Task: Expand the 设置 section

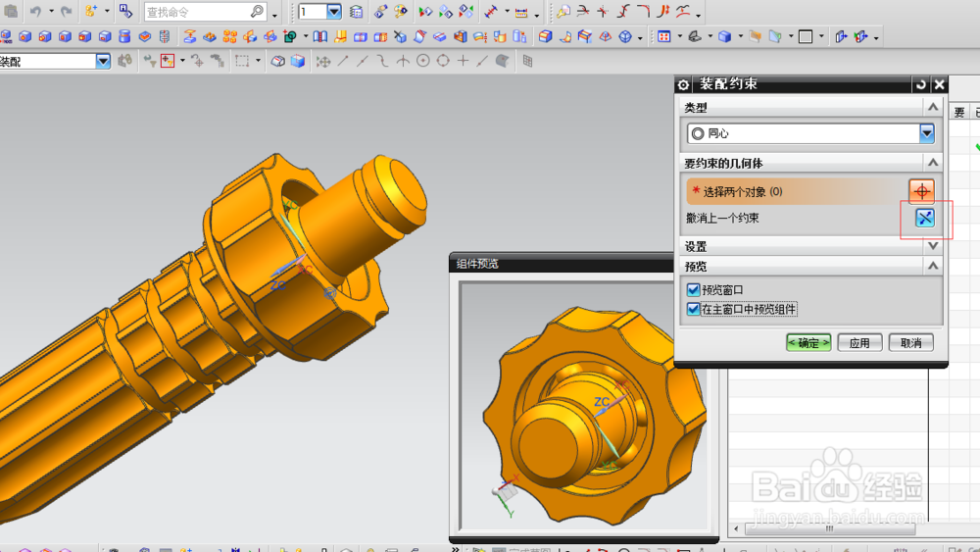Action: click(933, 246)
